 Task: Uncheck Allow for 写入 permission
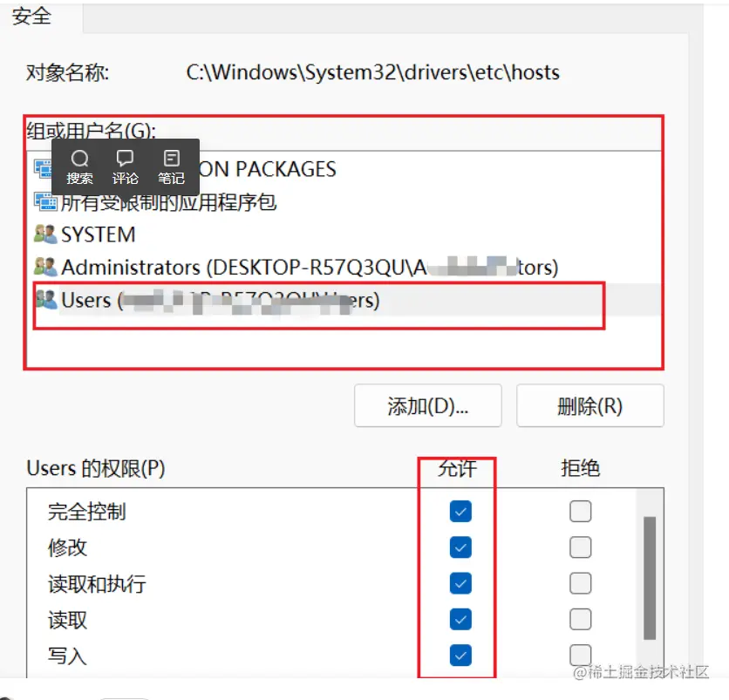click(x=460, y=656)
